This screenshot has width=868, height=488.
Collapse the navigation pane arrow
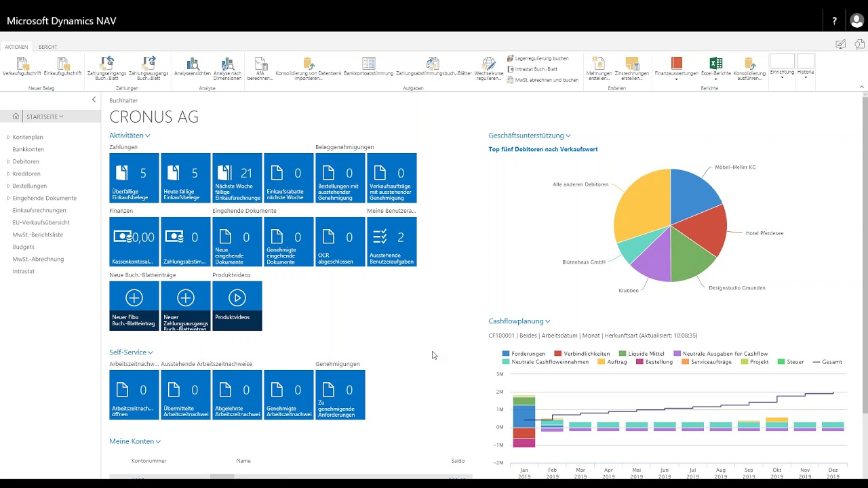[94, 100]
